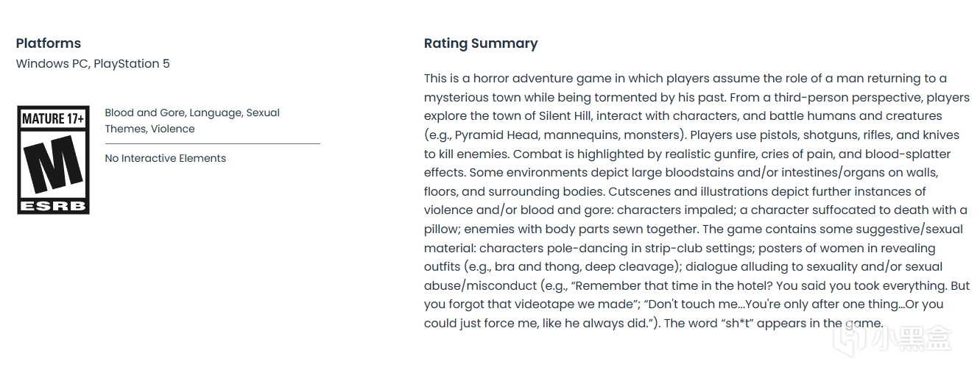Click the Themes, Violence descriptor line
Screen dimensions: 980x367
point(150,129)
